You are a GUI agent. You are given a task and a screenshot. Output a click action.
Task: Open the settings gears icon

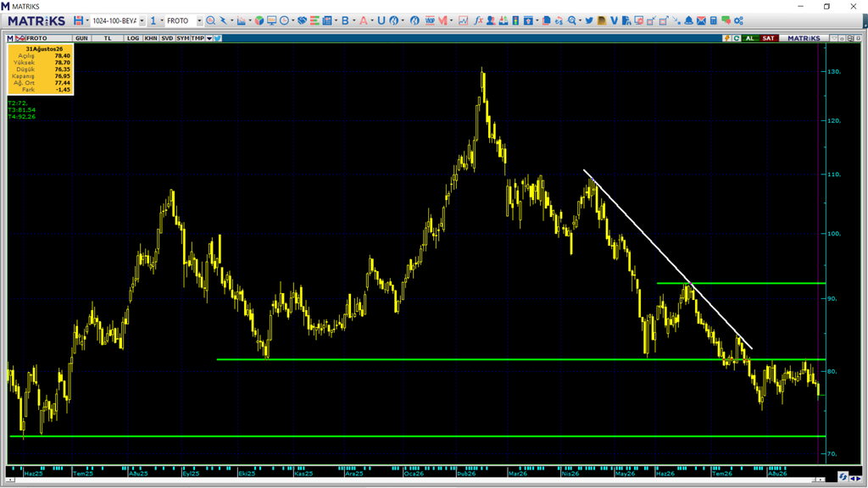(x=739, y=20)
